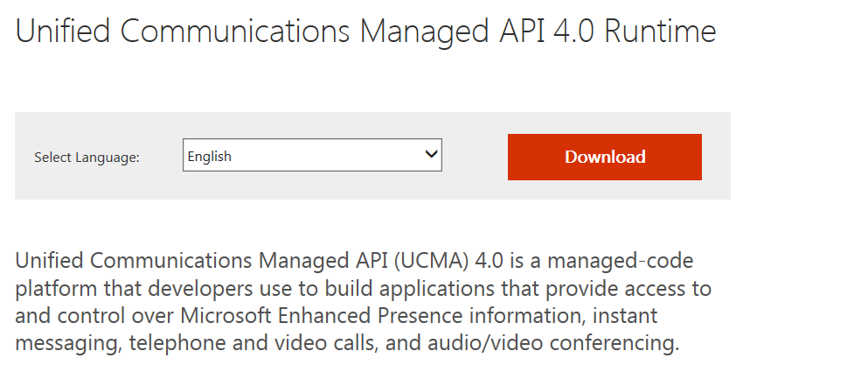Click the language dropdown chevron arrow
868x365 pixels.
430,155
